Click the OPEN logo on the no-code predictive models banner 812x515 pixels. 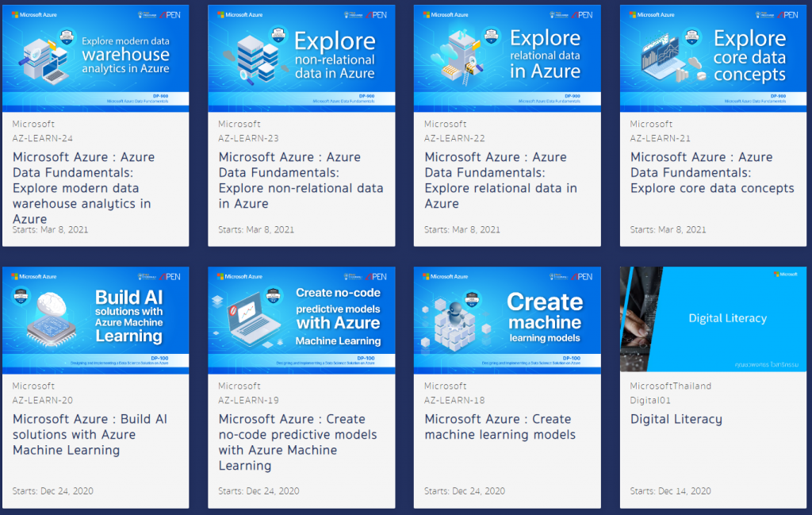click(x=376, y=277)
